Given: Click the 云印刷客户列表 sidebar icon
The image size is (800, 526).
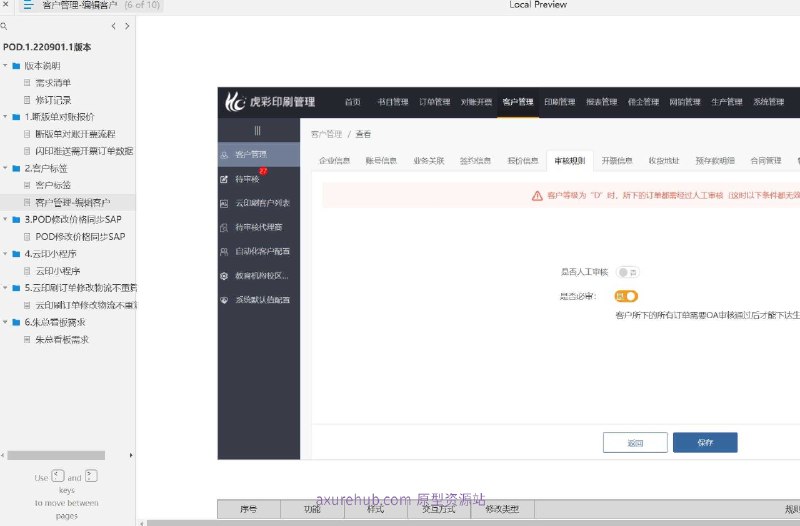Looking at the screenshot, I should point(224,204).
